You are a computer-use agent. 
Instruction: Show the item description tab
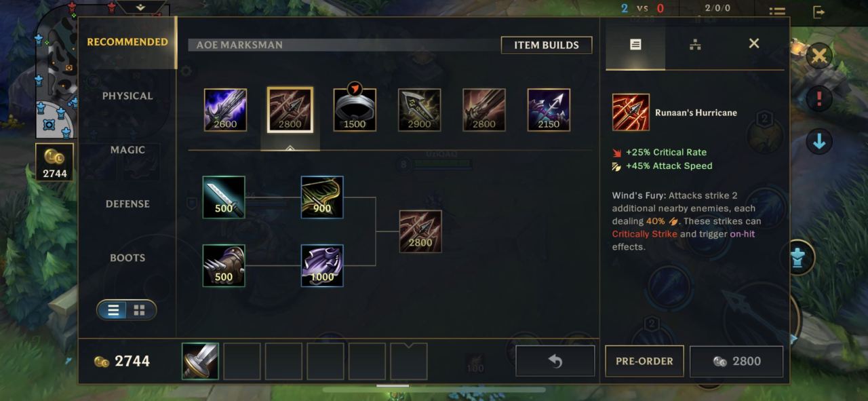pyautogui.click(x=635, y=44)
